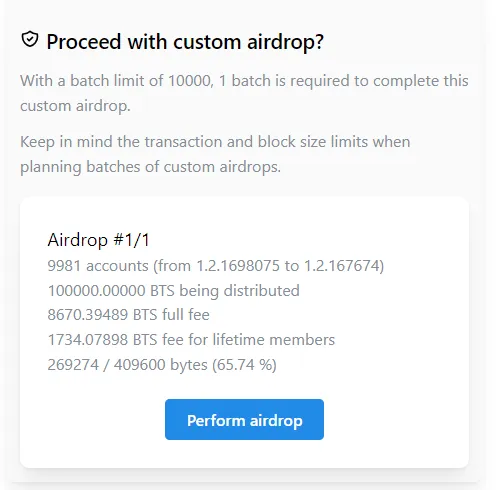Click the '8670.39489 BTS full fee' line
This screenshot has width=496, height=490.
(128, 315)
